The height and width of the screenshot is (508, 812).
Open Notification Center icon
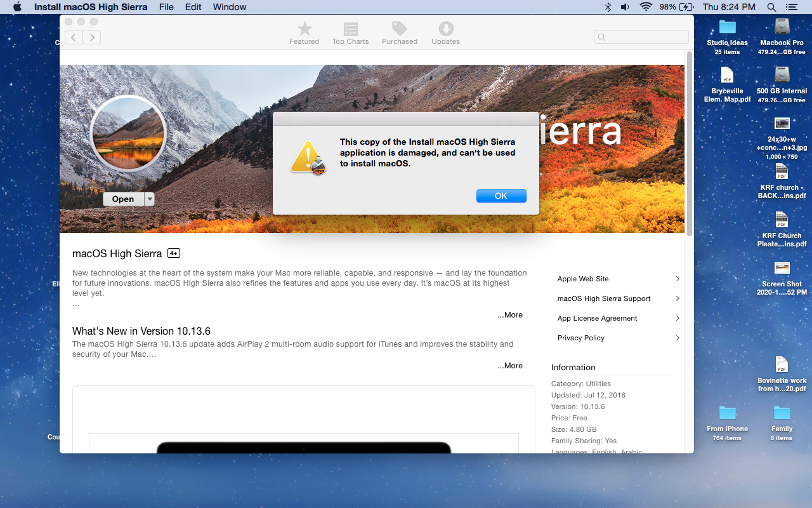click(x=790, y=7)
